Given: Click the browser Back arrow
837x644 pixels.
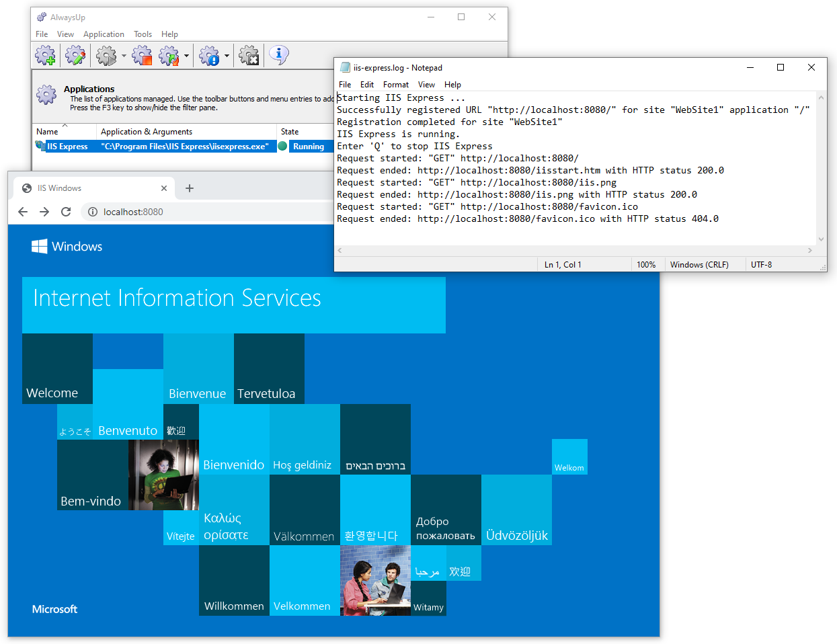Looking at the screenshot, I should point(23,212).
